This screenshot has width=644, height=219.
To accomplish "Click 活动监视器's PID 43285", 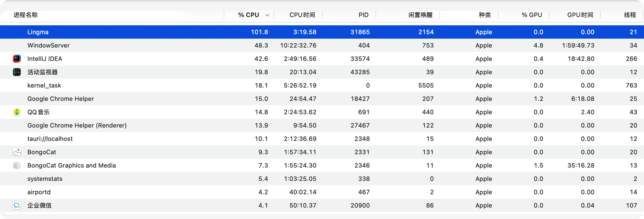I will coord(360,72).
